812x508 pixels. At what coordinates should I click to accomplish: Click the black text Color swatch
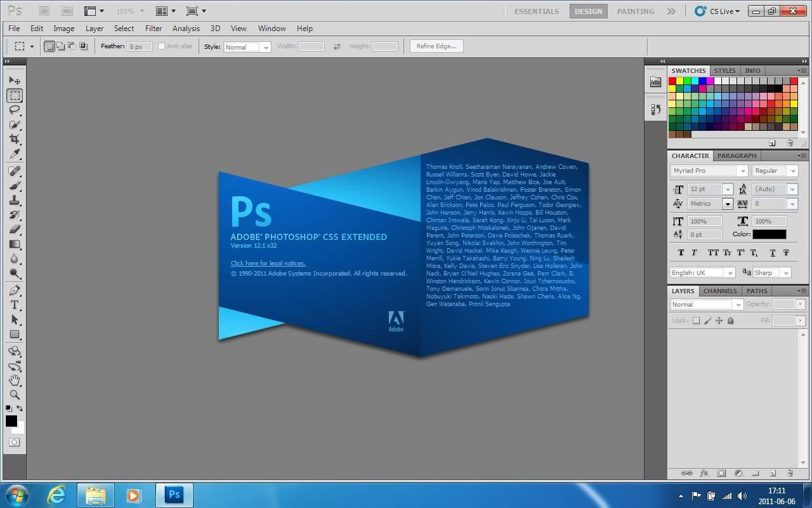point(769,234)
